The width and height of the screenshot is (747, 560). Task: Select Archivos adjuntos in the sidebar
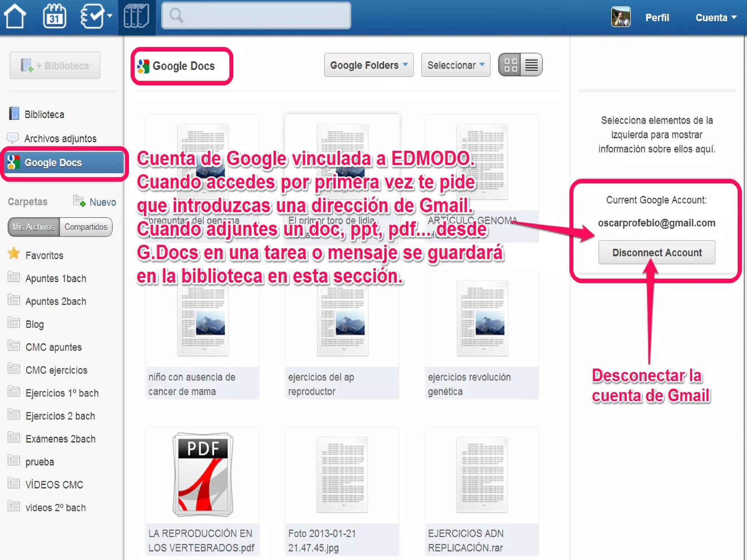pyautogui.click(x=60, y=139)
